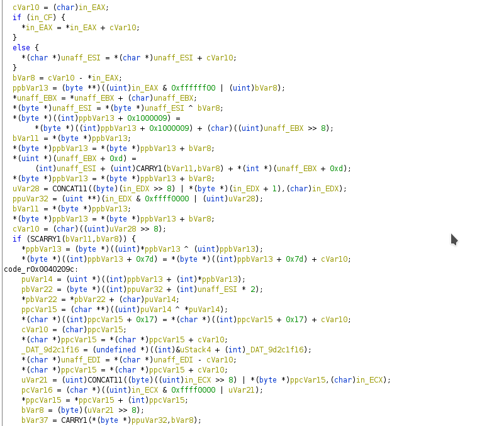Screen dimensions: 504x426
Task: Click line beginning '*(byte *)((int)ppbVar13 + 0x1000009) ='
Action: click(x=96, y=118)
